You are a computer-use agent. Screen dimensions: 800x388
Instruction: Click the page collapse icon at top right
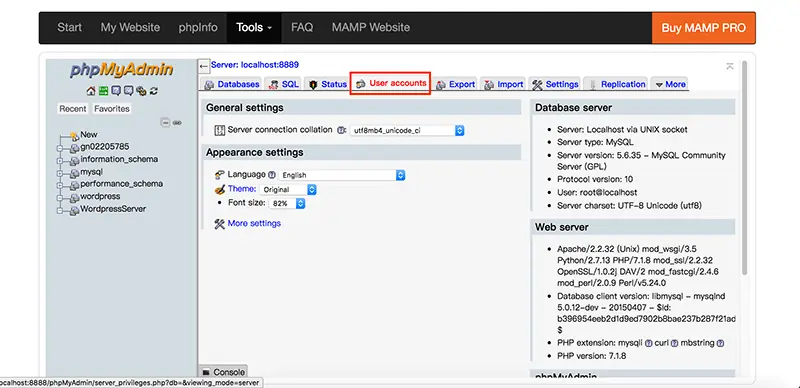pos(730,66)
